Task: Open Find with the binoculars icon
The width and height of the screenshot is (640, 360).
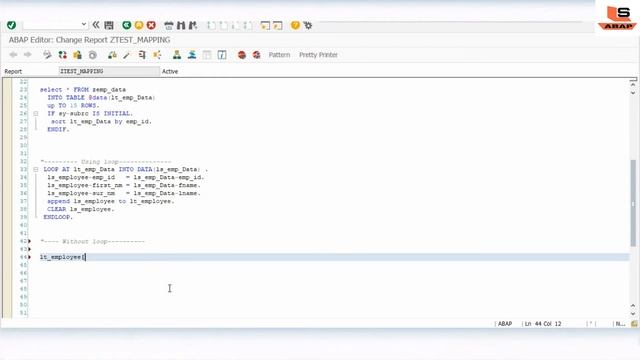Action: tap(181, 25)
